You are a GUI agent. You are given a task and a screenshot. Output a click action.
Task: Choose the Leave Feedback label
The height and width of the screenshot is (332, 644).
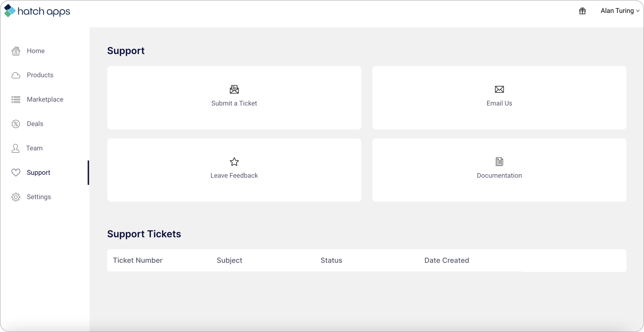pos(234,176)
